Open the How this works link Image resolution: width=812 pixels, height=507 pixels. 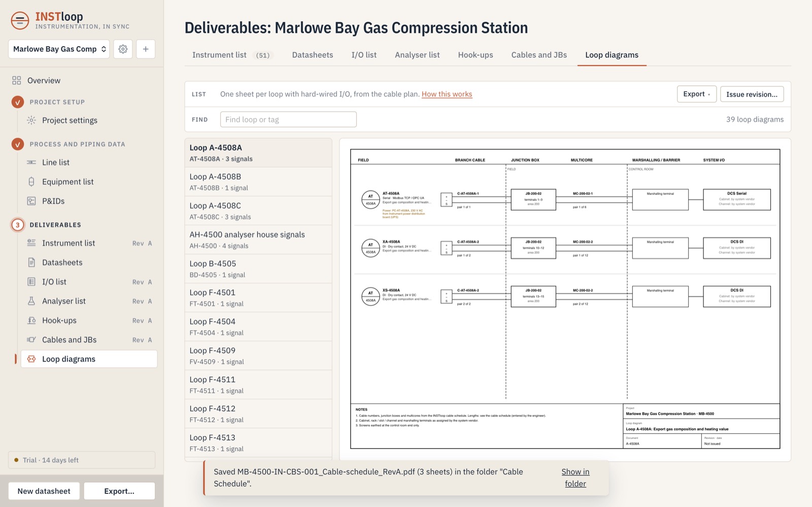point(447,94)
